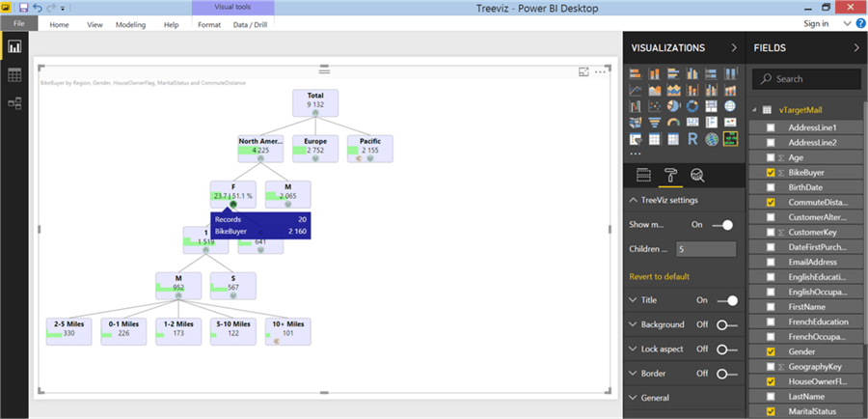868x419 pixels.
Task: Open the File menu
Action: [x=19, y=23]
